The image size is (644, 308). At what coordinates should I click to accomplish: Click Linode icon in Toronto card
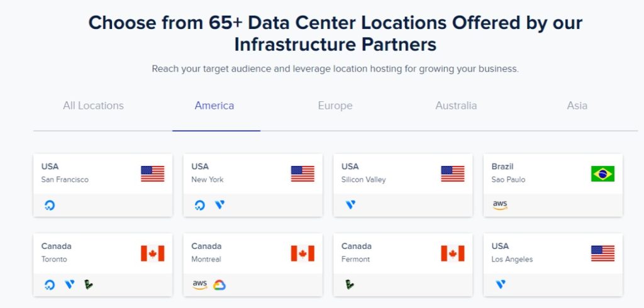[x=88, y=284]
